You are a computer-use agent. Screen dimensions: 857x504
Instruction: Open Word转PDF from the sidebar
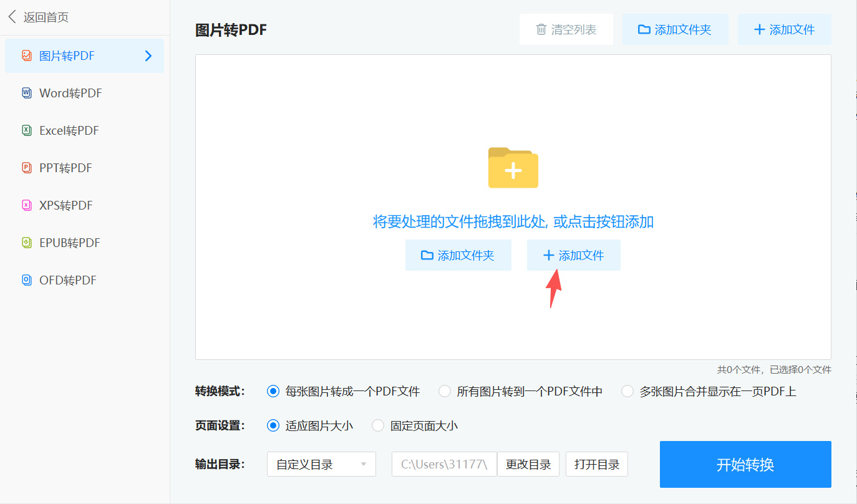(69, 93)
